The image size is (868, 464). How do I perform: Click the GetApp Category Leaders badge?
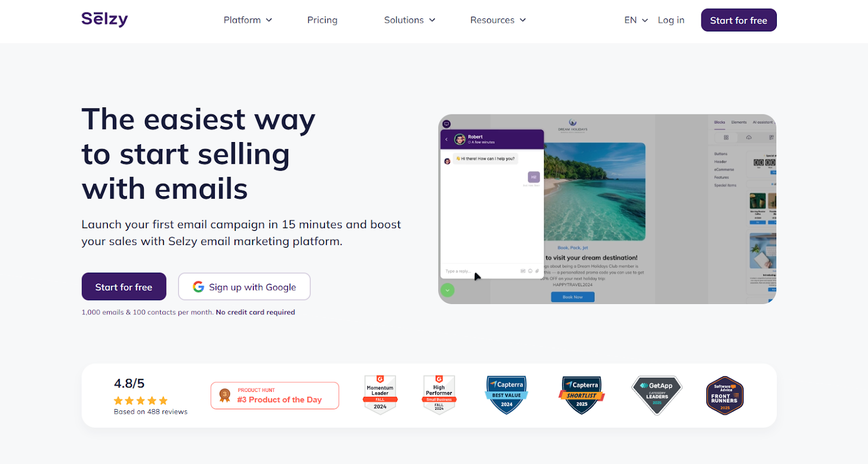click(x=657, y=395)
